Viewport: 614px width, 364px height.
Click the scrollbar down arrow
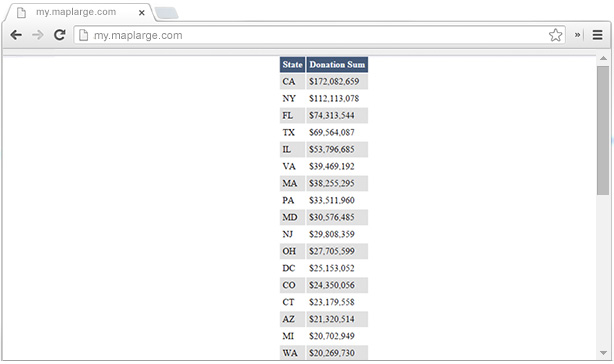[x=603, y=353]
